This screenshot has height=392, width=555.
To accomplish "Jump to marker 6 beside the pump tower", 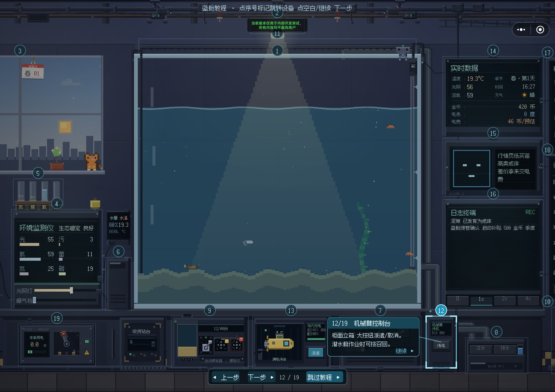I will pos(118,252).
